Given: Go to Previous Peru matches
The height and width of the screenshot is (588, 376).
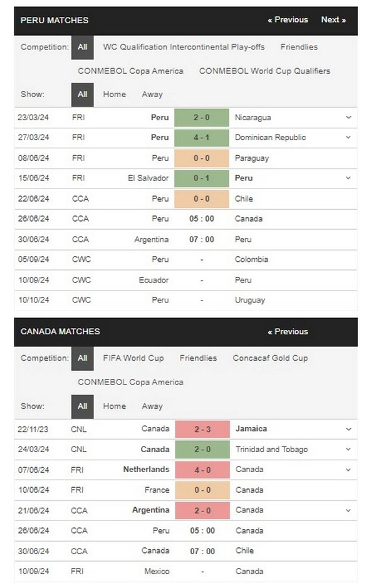Looking at the screenshot, I should click(288, 19).
